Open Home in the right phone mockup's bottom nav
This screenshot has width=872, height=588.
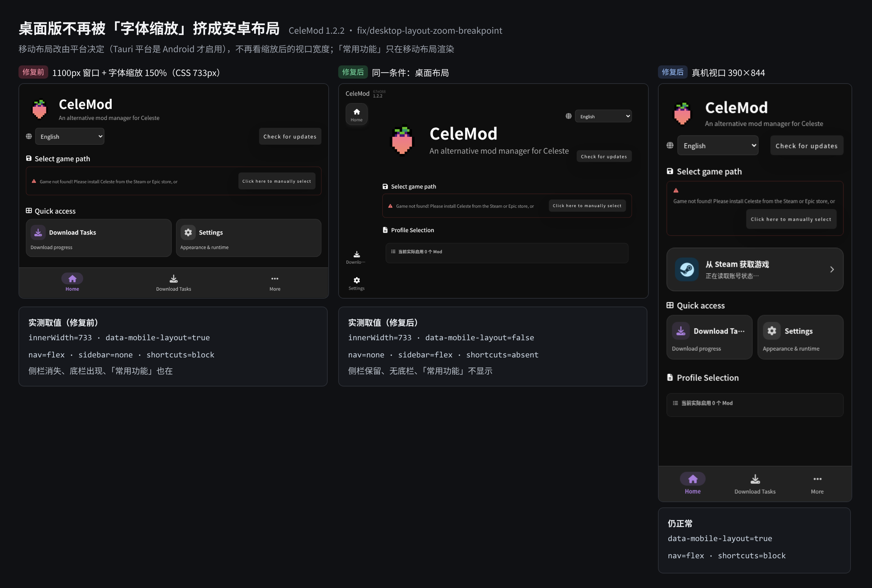pyautogui.click(x=692, y=483)
